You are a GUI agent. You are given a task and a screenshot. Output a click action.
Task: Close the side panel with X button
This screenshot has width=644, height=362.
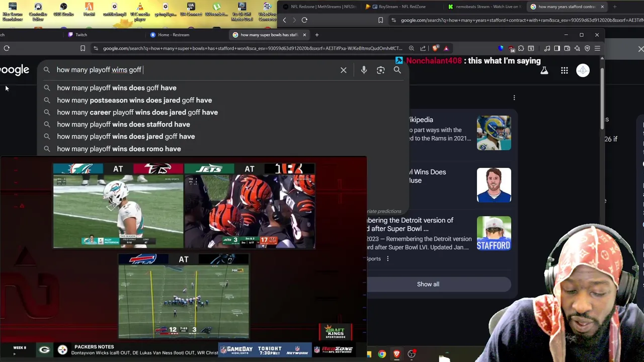point(640,49)
